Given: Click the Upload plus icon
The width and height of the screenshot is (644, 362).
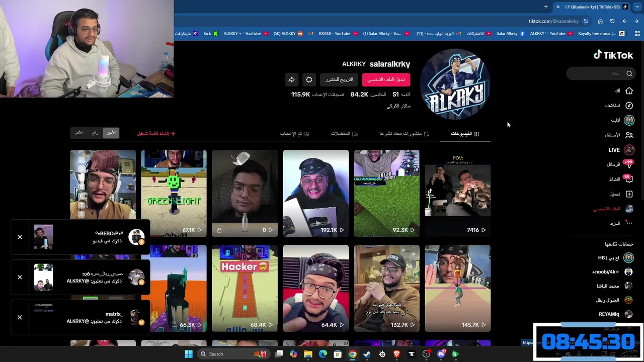Looking at the screenshot, I should [x=629, y=194].
